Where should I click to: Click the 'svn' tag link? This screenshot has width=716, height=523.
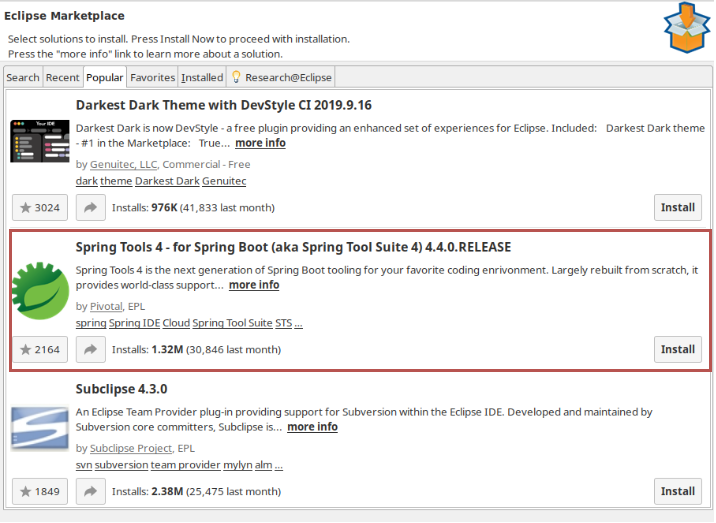click(x=84, y=465)
